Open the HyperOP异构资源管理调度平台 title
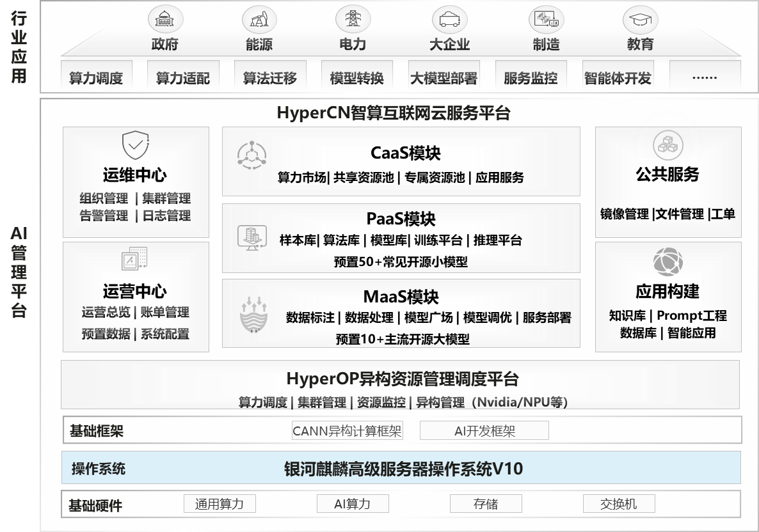 click(402, 379)
